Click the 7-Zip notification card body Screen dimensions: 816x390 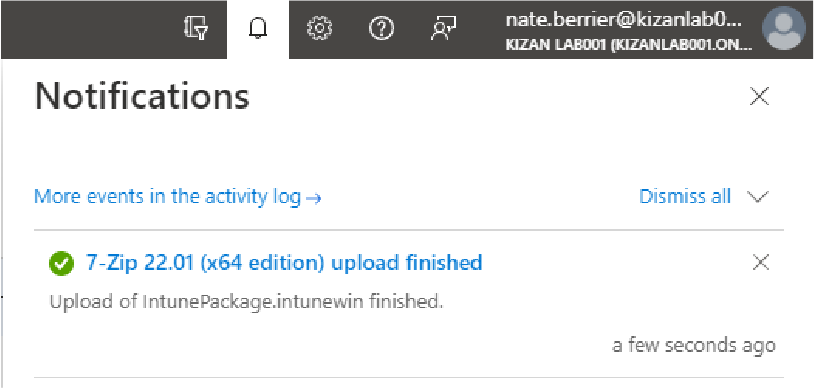point(409,303)
